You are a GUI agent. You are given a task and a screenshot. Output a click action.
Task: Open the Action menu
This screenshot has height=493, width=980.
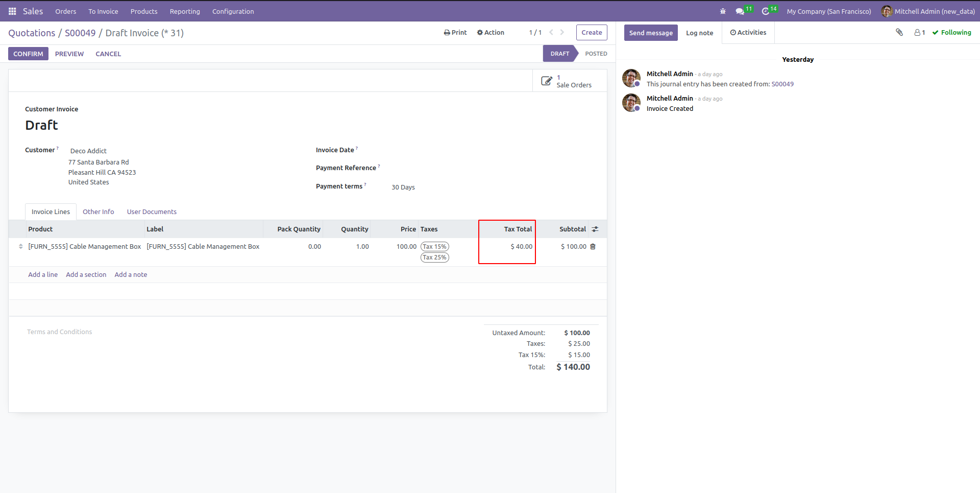[491, 32]
